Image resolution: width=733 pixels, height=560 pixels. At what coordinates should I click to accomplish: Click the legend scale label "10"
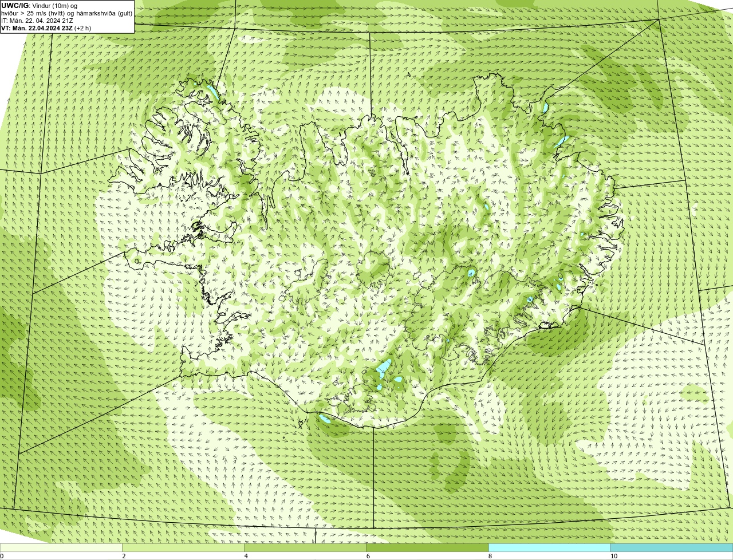click(x=613, y=556)
